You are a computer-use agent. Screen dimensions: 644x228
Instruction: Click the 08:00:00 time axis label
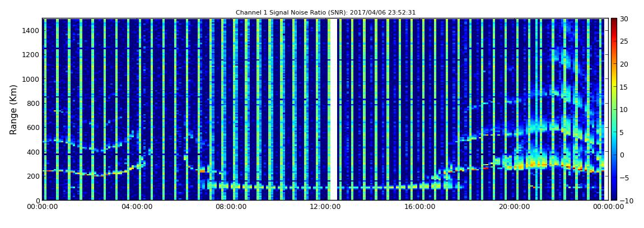pos(231,207)
